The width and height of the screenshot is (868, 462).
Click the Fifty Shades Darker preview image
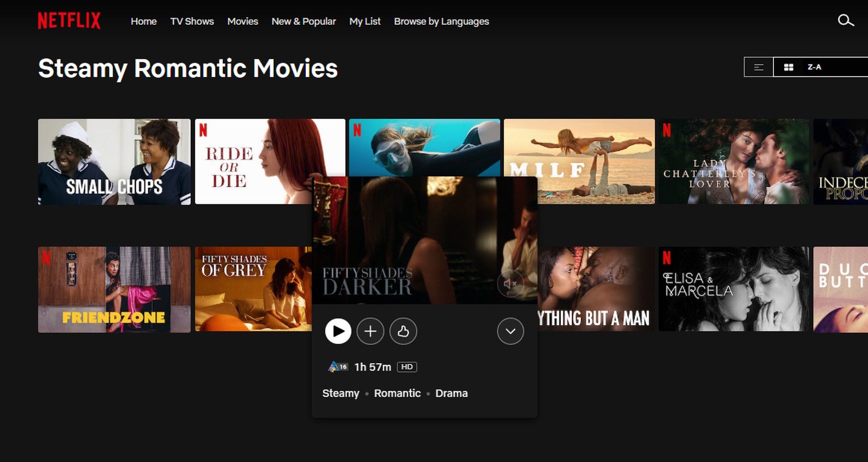point(425,240)
